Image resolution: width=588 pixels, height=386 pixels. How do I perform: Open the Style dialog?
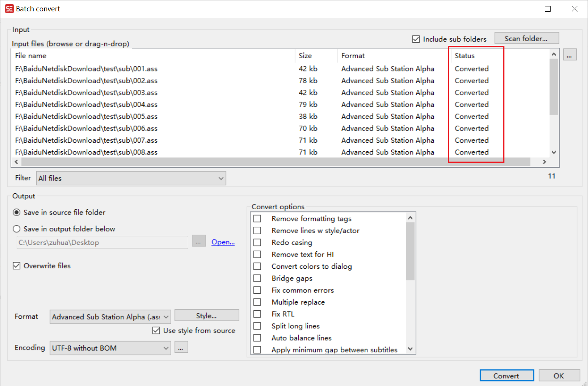point(206,315)
